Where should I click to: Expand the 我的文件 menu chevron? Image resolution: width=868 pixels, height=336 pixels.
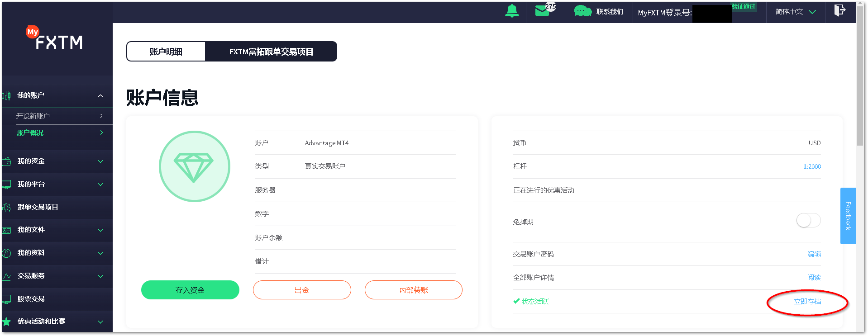[x=100, y=230]
